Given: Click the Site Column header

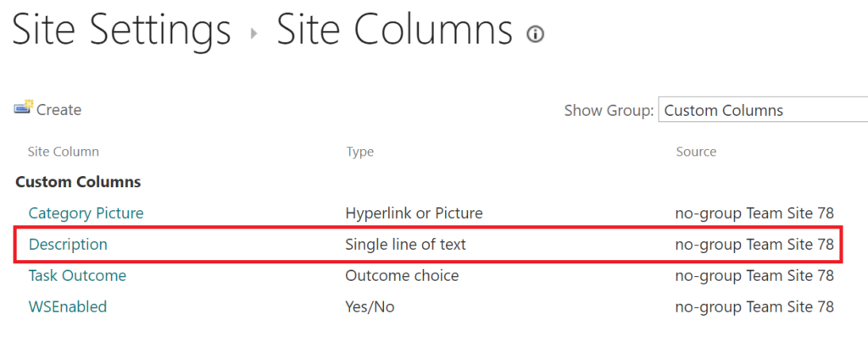Looking at the screenshot, I should click(x=64, y=152).
